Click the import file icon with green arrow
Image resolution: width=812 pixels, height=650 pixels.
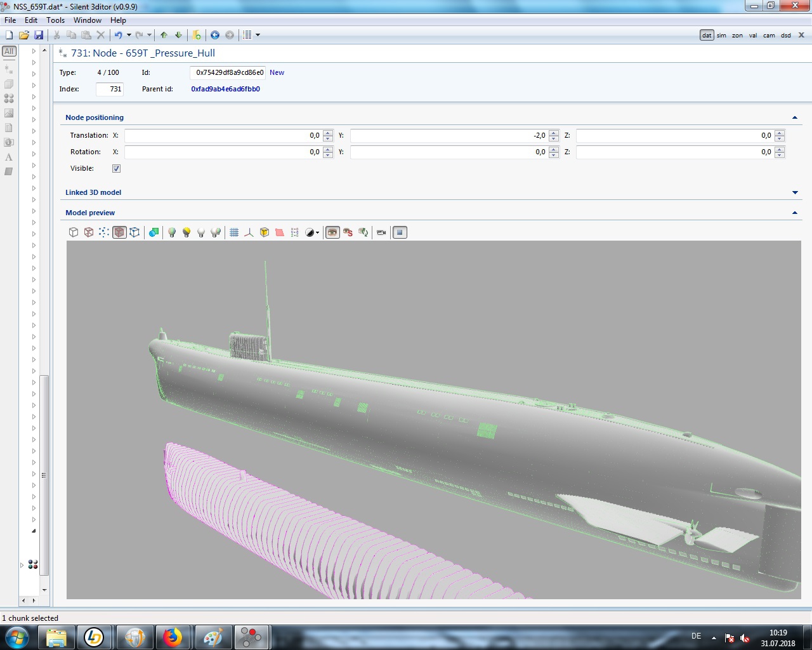pos(197,35)
